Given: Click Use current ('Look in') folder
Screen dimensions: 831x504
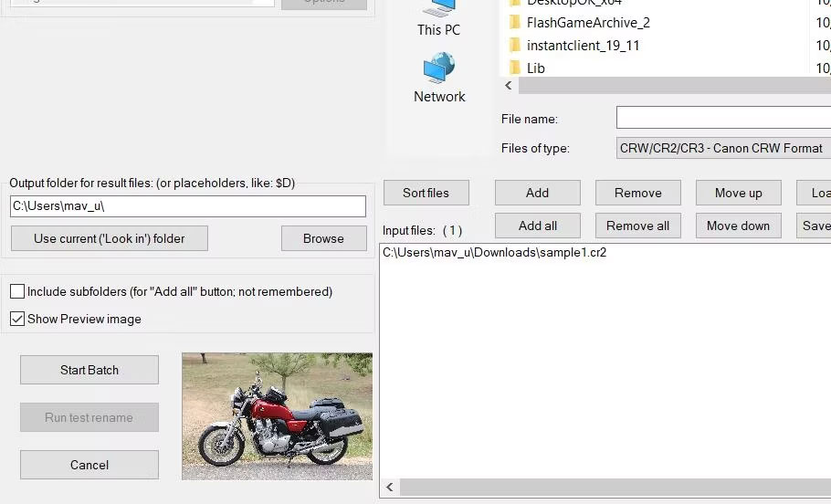Looking at the screenshot, I should click(110, 238).
